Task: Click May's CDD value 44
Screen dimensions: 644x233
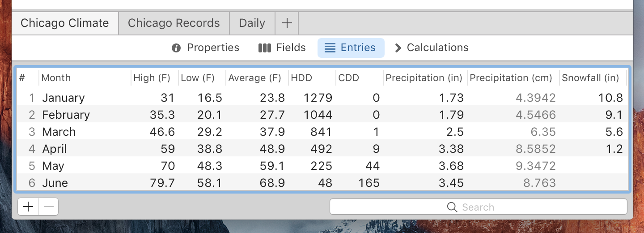Action: pyautogui.click(x=372, y=166)
